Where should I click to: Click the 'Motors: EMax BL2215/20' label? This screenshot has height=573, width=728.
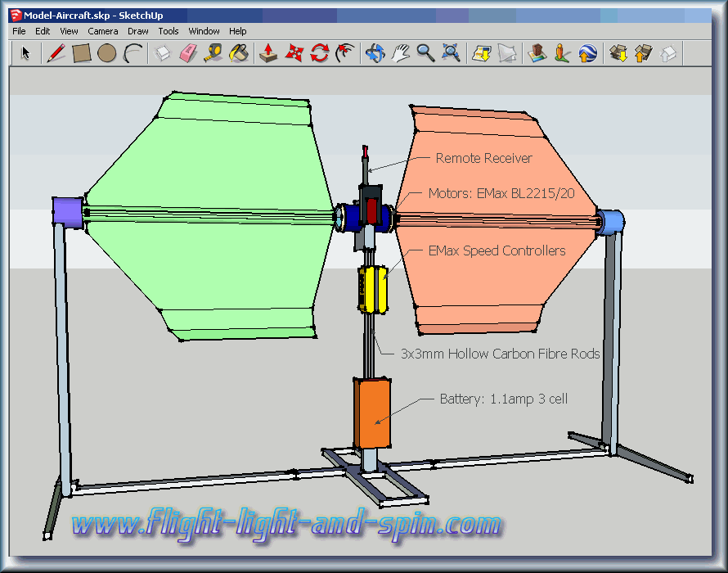pos(501,193)
